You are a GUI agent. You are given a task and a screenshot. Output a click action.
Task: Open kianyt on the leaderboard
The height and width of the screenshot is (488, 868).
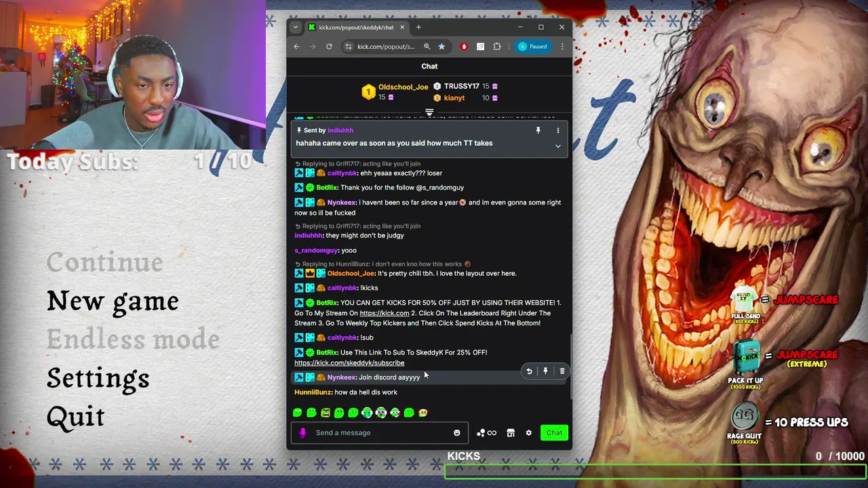click(x=454, y=98)
